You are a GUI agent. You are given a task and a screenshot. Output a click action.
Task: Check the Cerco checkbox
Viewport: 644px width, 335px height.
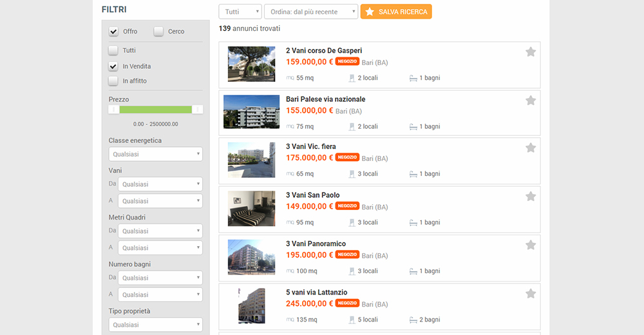(x=158, y=31)
